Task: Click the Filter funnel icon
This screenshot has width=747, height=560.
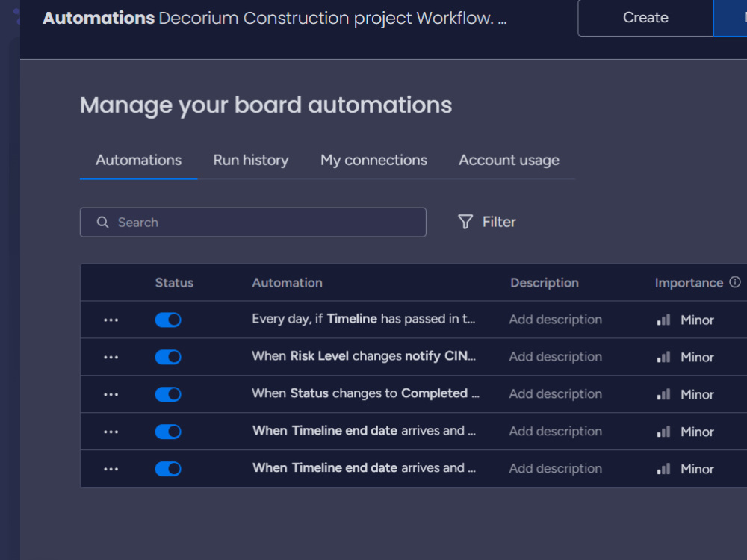Action: pos(465,222)
